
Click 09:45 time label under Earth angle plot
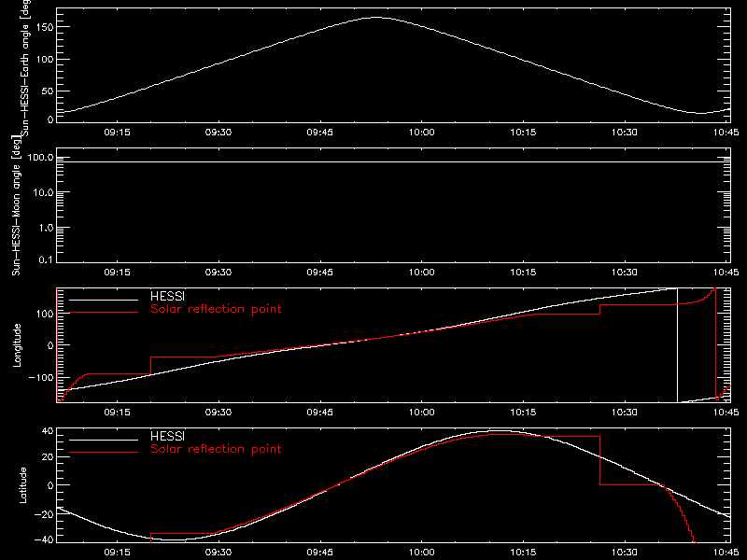coord(320,133)
